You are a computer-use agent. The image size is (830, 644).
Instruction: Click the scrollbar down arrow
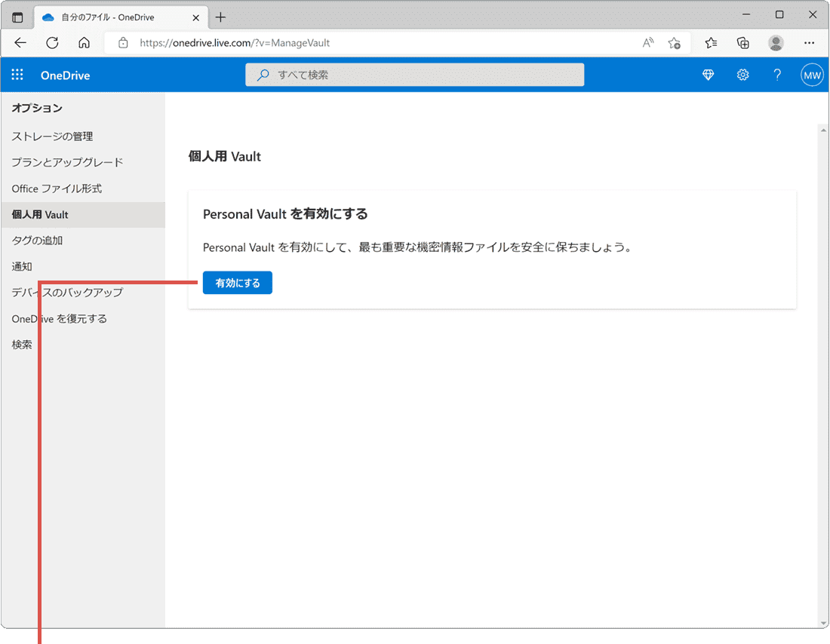coord(823,624)
